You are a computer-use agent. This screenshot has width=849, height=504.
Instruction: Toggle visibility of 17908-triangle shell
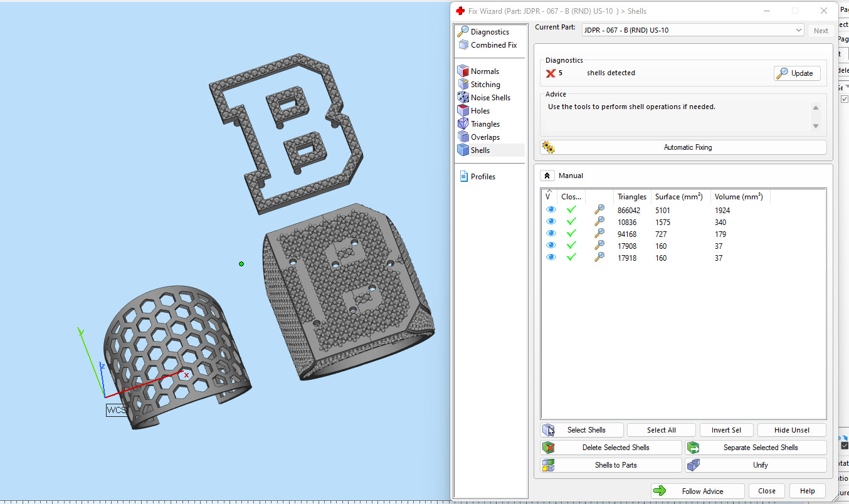[x=551, y=246]
